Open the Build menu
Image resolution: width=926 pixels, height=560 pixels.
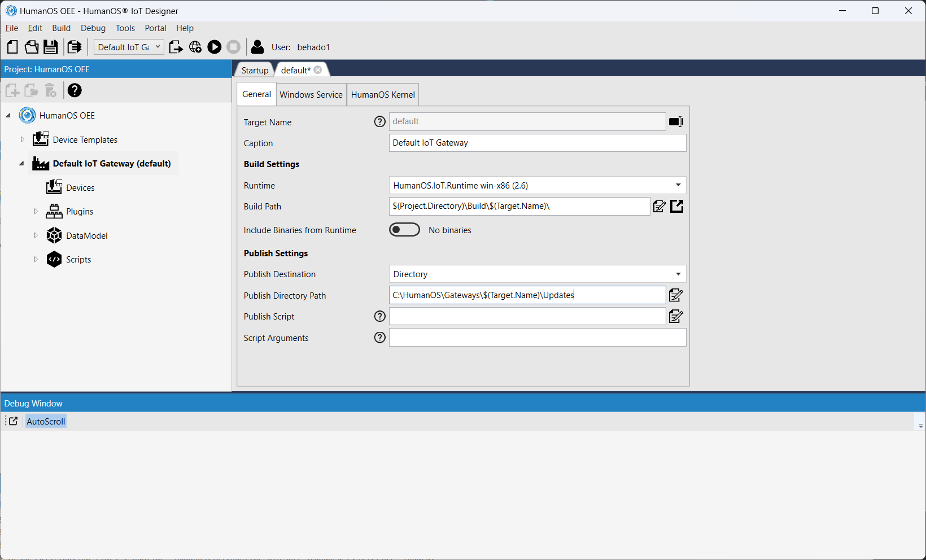point(62,28)
